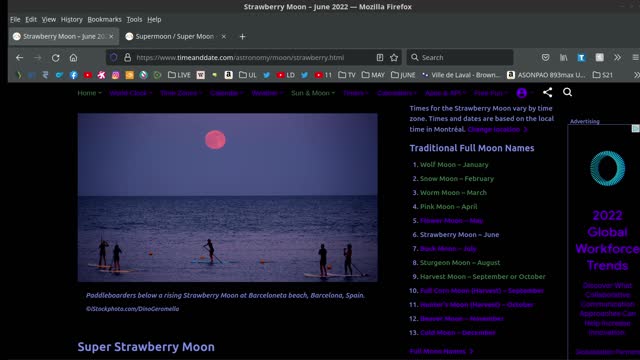
Task: Open the purple account user icon
Action: pyautogui.click(x=522, y=93)
